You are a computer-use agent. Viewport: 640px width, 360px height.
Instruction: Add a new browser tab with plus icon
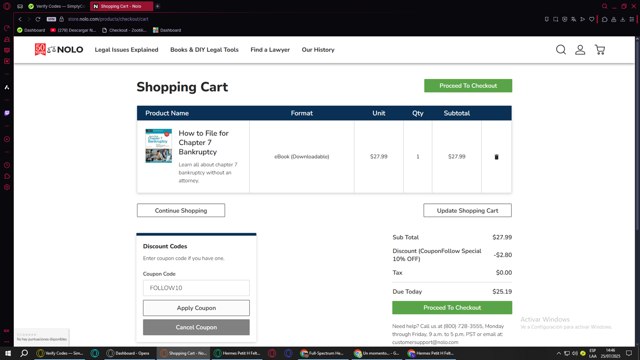point(158,6)
